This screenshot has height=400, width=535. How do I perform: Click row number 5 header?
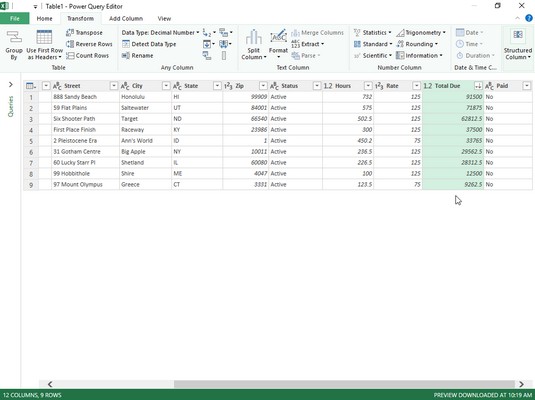pos(31,141)
